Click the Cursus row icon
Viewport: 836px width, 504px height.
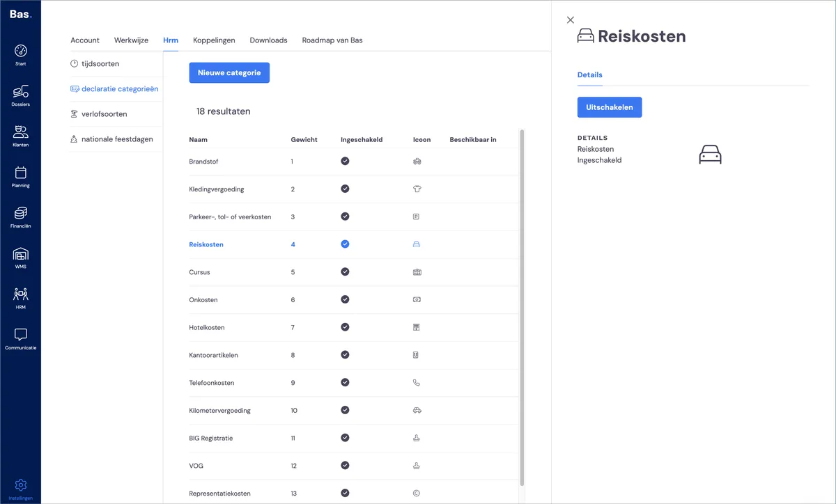coord(417,272)
